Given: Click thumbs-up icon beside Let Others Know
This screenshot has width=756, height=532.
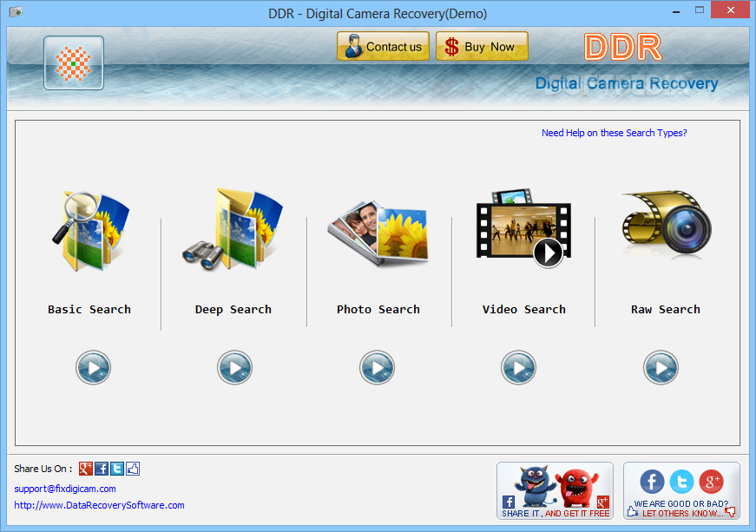Looking at the screenshot, I should pyautogui.click(x=633, y=510).
